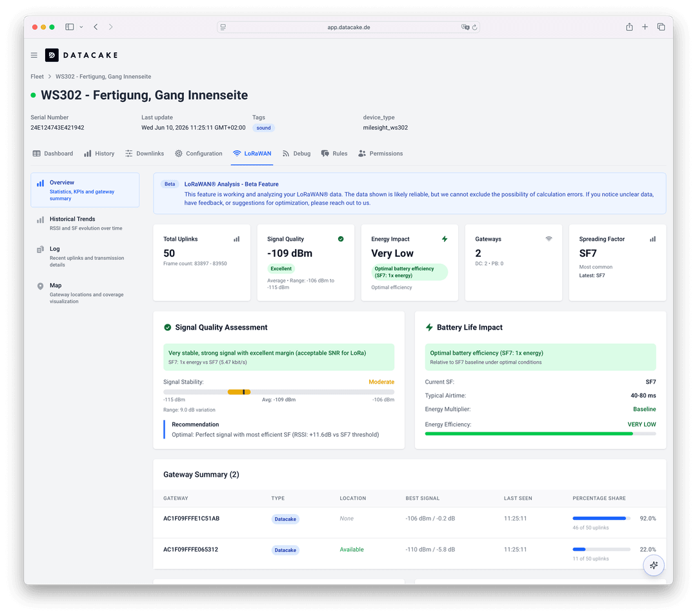Click the Energy Efficiency progress bar
Image resolution: width=697 pixels, height=616 pixels.
point(541,434)
